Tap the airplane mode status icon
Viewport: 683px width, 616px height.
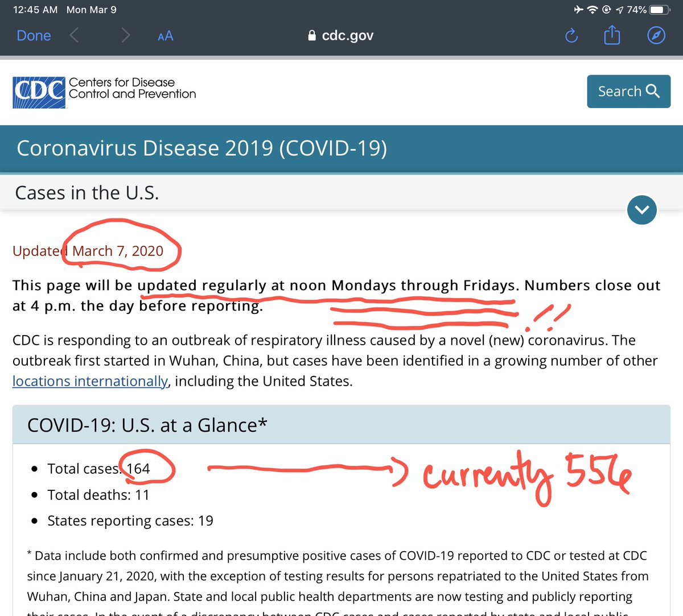(579, 10)
